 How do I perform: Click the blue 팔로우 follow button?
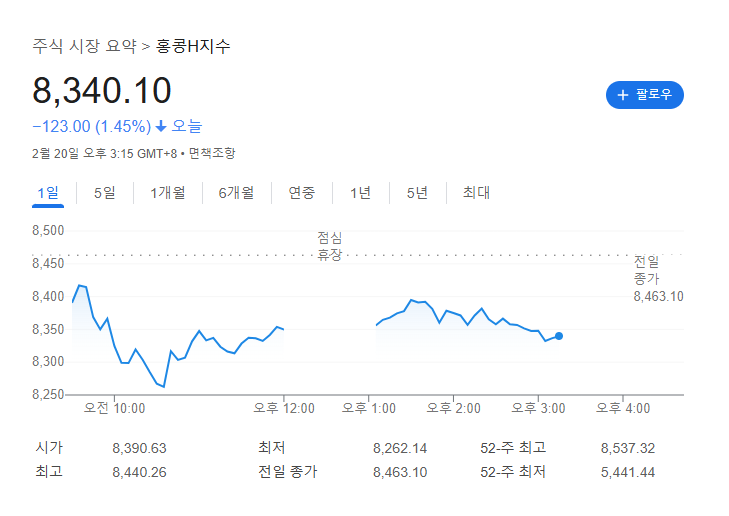(644, 95)
